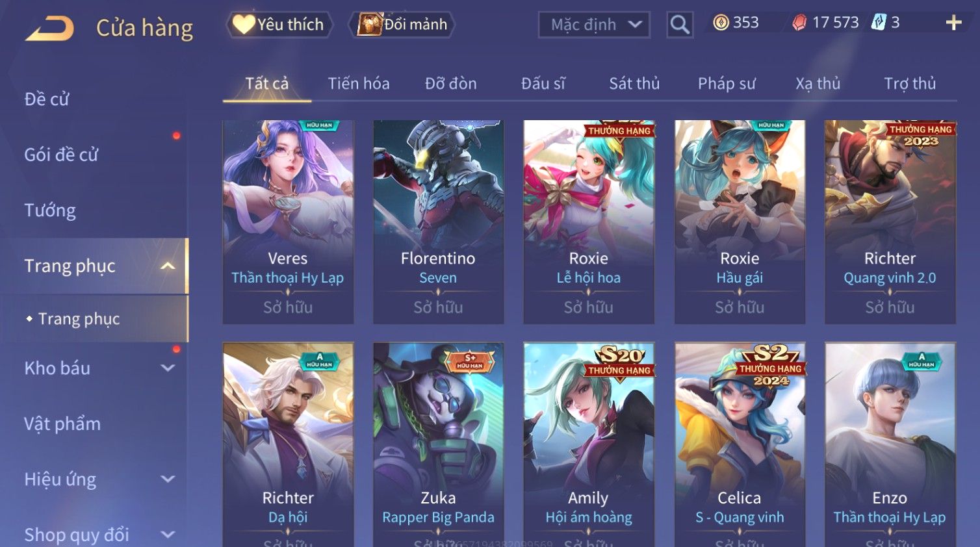Switch to the Pháp sư tab

point(727,83)
